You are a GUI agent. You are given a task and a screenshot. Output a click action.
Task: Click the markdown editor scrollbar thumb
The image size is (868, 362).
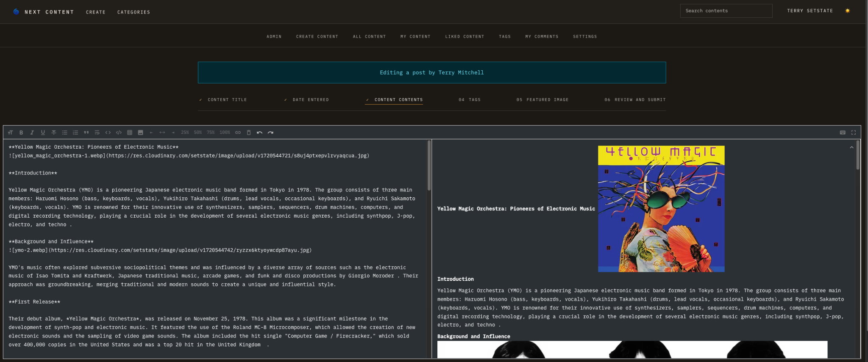[x=429, y=165]
